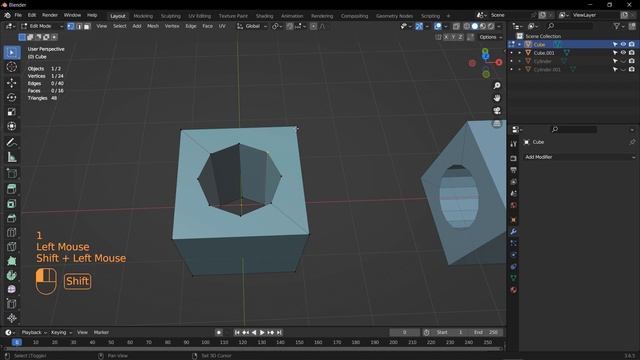Enable edge select mode
Viewport: 640px width, 360px height.
tap(79, 26)
